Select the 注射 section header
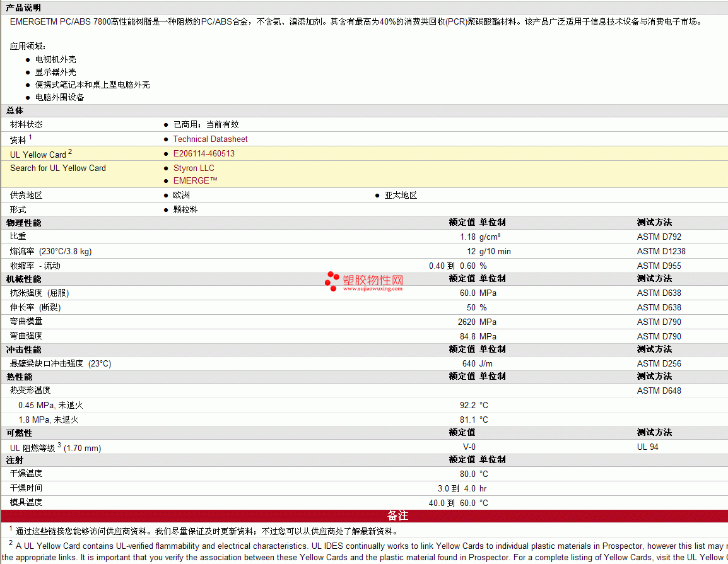728x564 pixels. 15,460
